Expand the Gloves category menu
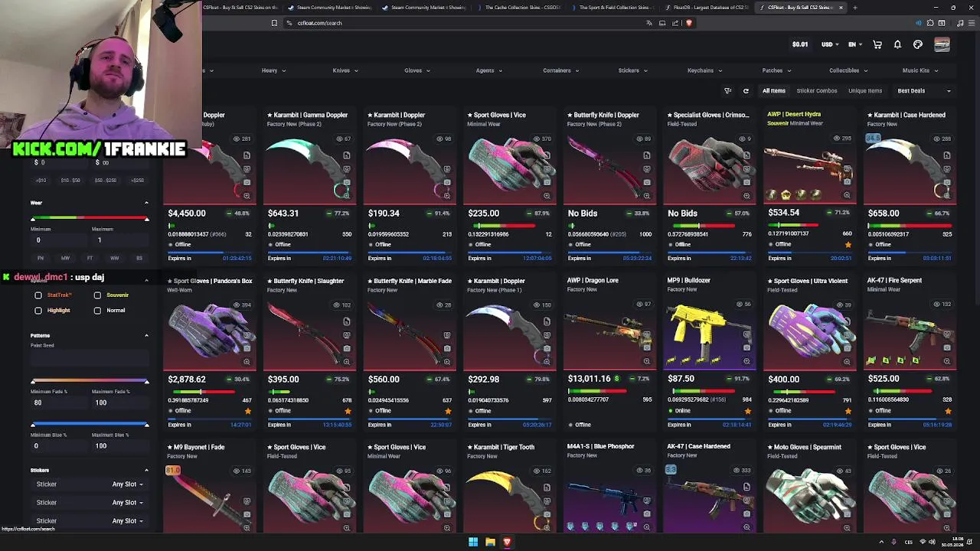The image size is (980, 551). (x=417, y=70)
